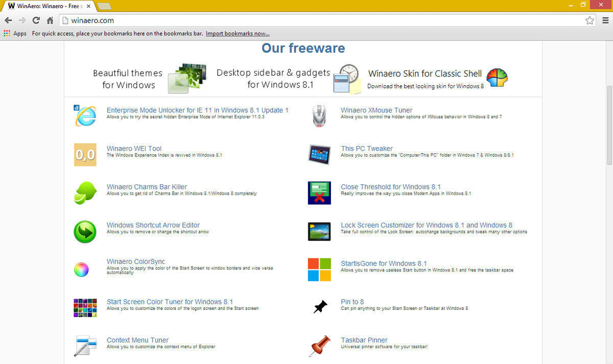Click the address bar showing winaero.com
The height and width of the screenshot is (364, 613).
click(x=327, y=20)
